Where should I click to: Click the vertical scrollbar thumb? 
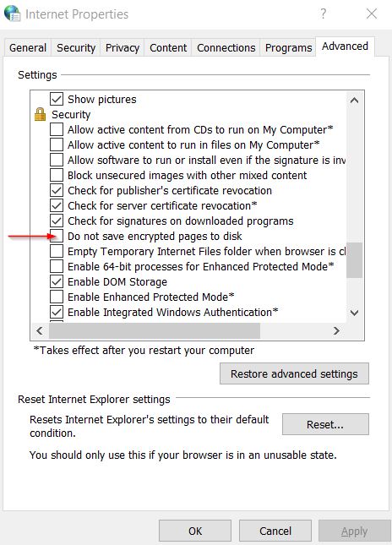(354, 260)
